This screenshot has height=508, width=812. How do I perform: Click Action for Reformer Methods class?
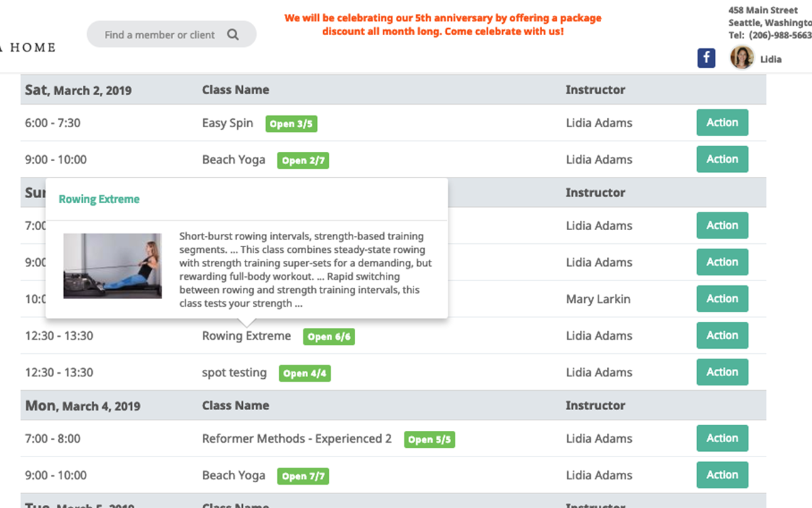[722, 438]
